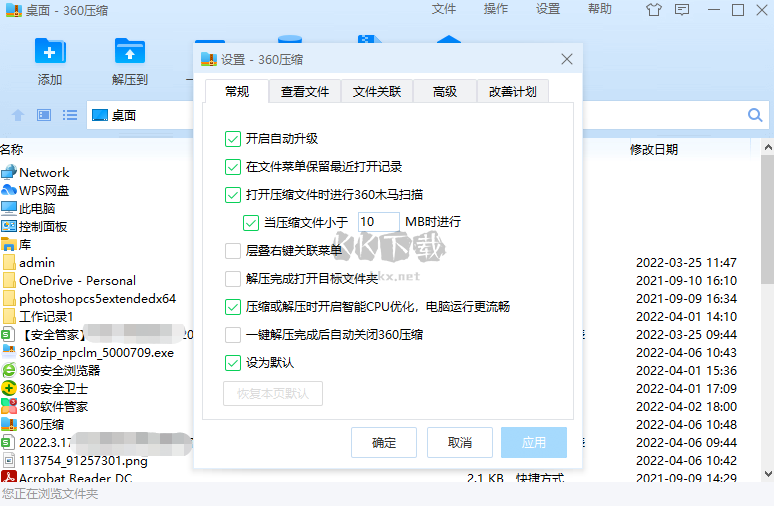
Task: Click the 360压缩 app logo in main title bar
Action: tap(13, 10)
